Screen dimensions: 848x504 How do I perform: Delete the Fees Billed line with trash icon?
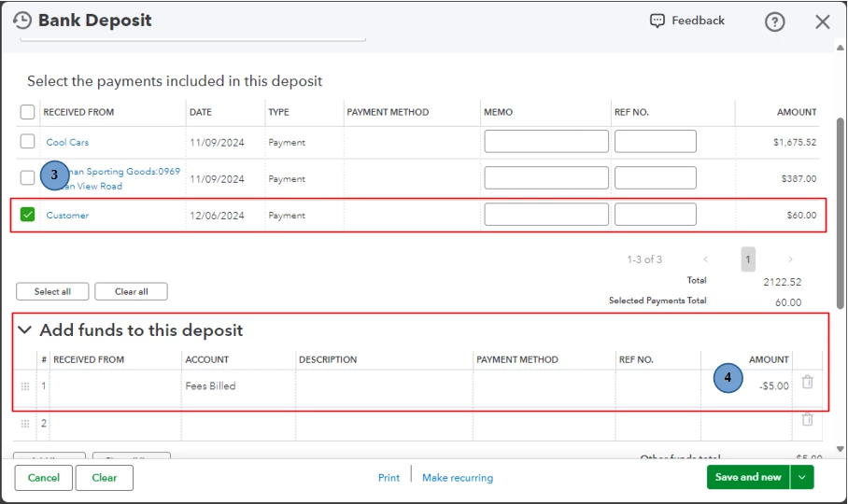(807, 382)
